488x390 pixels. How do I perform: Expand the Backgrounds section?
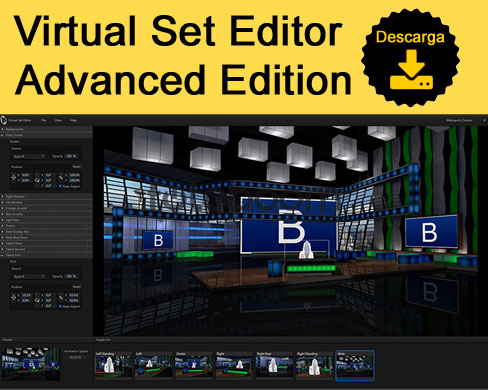tap(46, 129)
